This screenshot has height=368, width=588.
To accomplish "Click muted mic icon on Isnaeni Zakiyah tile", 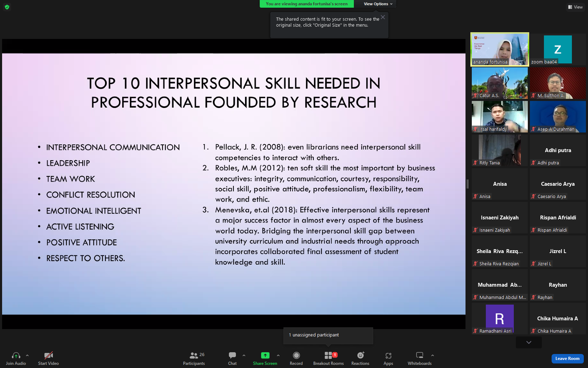I will point(475,230).
